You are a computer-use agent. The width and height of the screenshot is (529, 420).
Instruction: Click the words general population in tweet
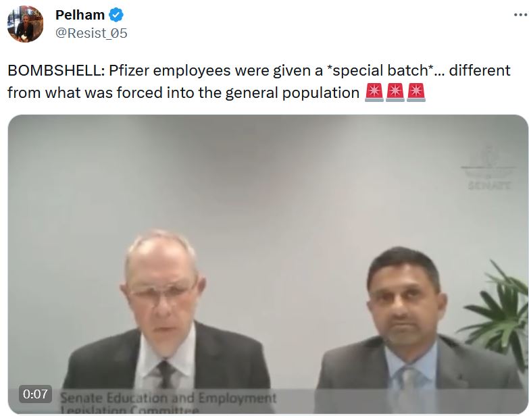[292, 93]
